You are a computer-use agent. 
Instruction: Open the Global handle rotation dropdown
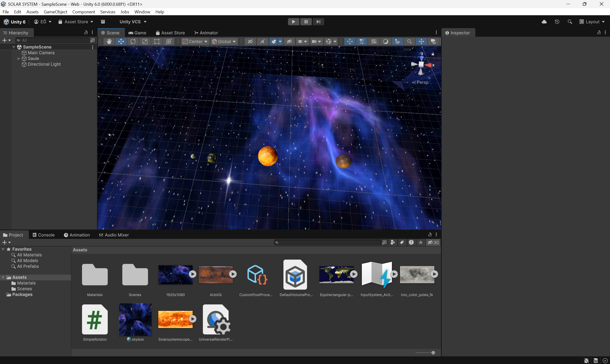[x=224, y=41]
